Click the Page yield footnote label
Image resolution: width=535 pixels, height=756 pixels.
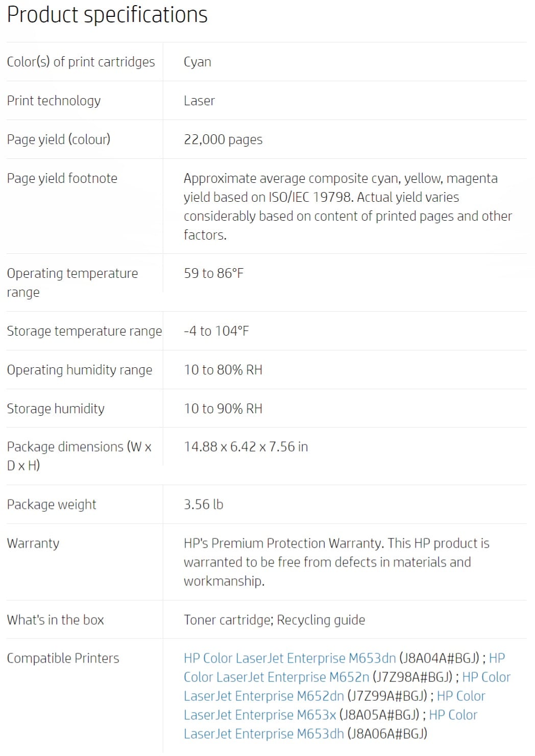[62, 178]
